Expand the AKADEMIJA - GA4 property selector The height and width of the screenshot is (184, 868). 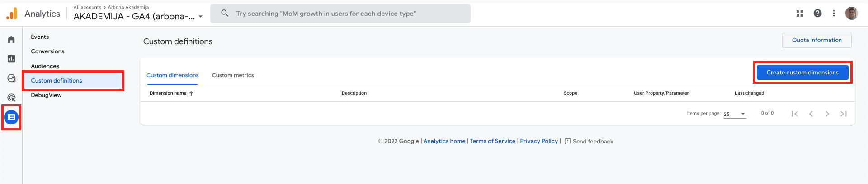[x=138, y=16]
